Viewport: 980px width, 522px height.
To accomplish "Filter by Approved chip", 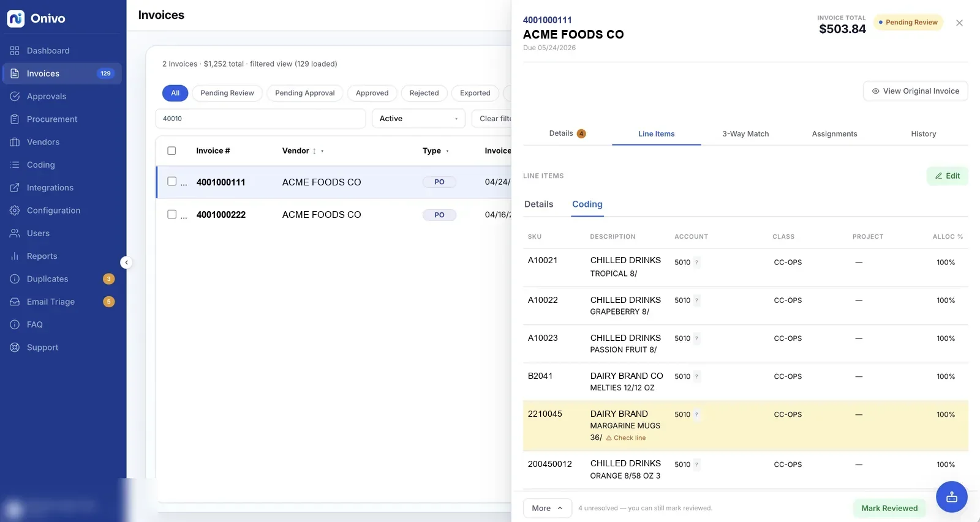I will [x=372, y=93].
